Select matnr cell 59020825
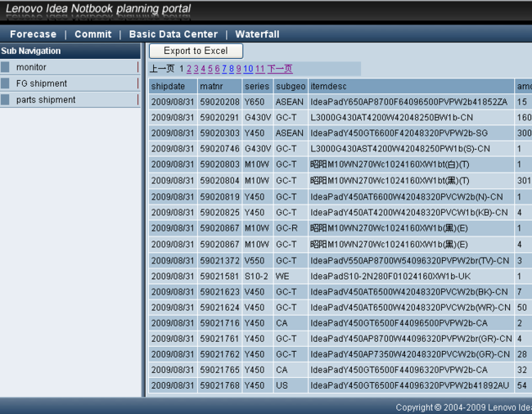 pyautogui.click(x=220, y=212)
